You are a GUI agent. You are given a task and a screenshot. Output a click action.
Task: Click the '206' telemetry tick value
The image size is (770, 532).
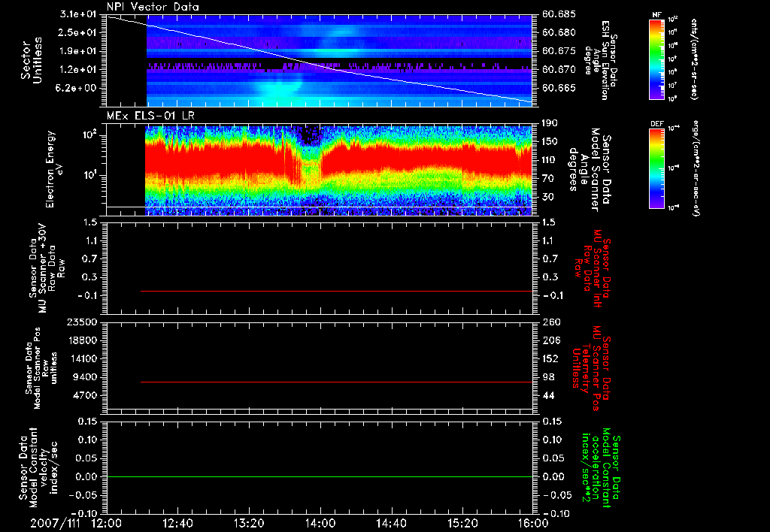[x=551, y=340]
